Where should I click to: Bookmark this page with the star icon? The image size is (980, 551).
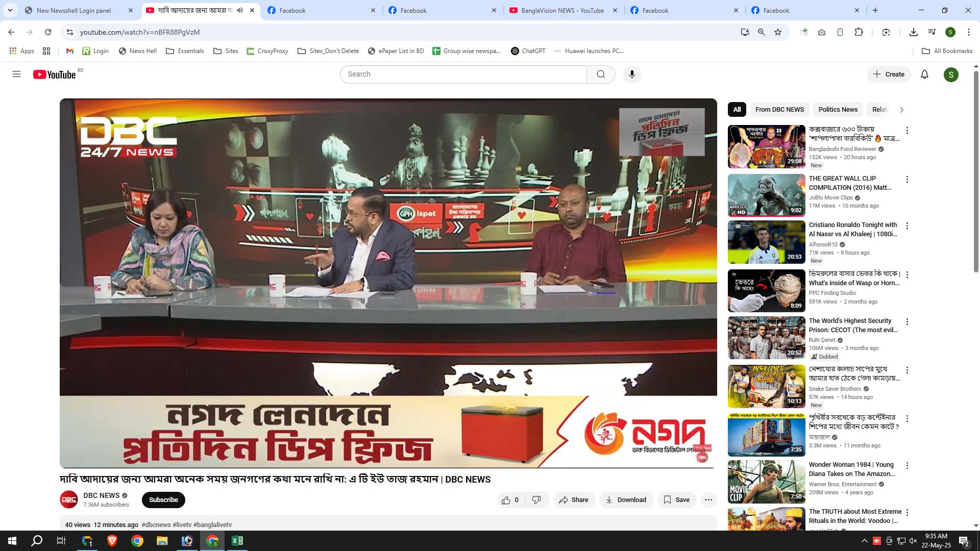[x=778, y=32]
